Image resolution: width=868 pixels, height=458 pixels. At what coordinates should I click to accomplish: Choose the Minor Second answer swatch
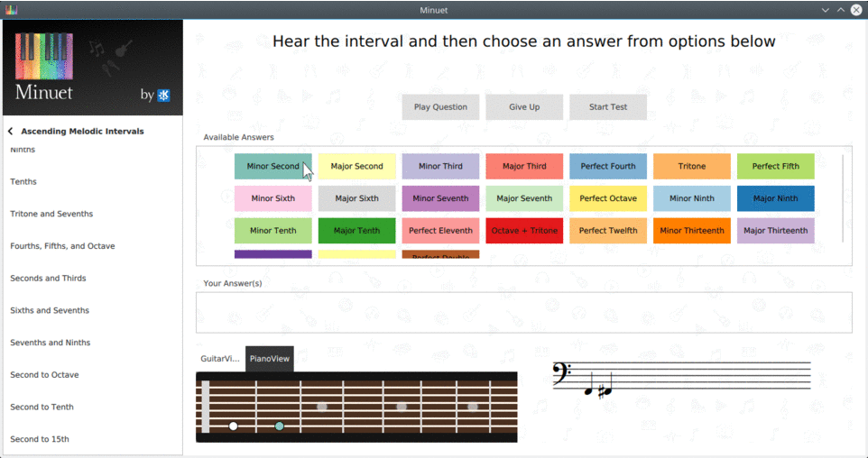[272, 167]
